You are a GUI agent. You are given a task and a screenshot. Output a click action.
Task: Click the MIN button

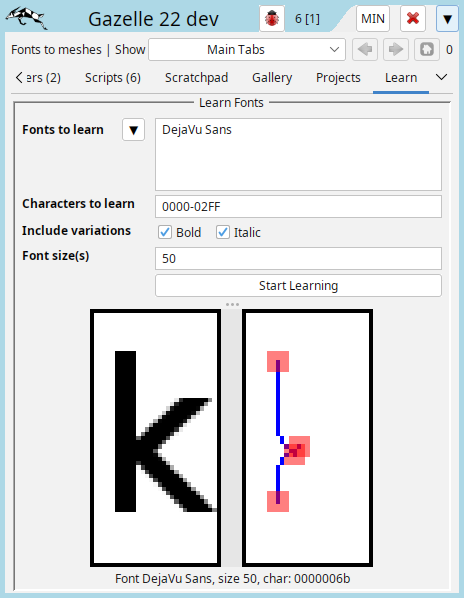click(x=373, y=18)
